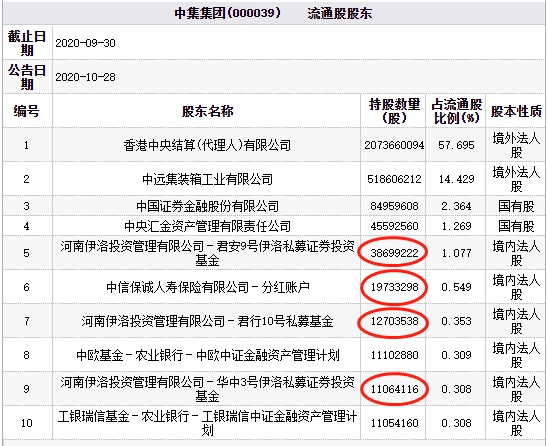The image size is (548, 446).
Task: Click the 股东名称 column header
Action: (207, 111)
